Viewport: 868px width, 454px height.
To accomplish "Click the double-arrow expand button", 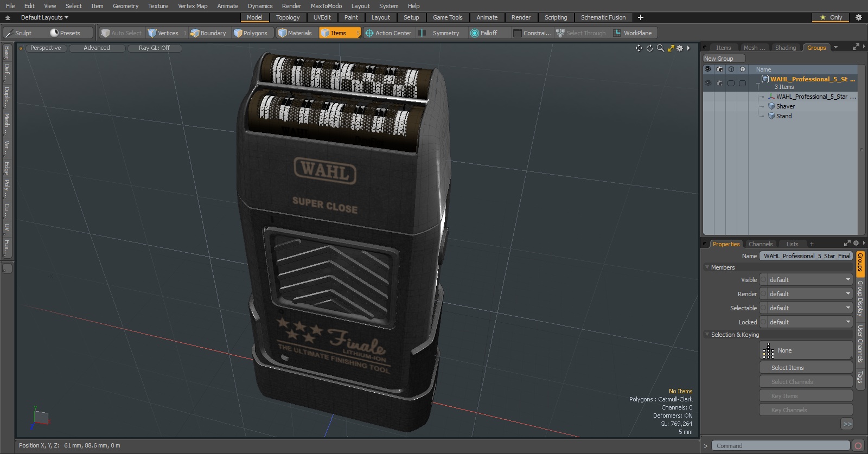I will coord(847,424).
